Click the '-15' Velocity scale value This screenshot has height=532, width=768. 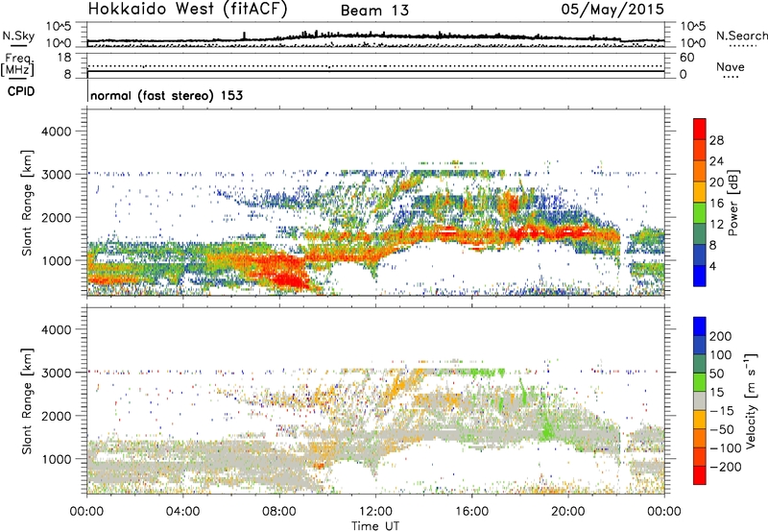click(x=722, y=411)
